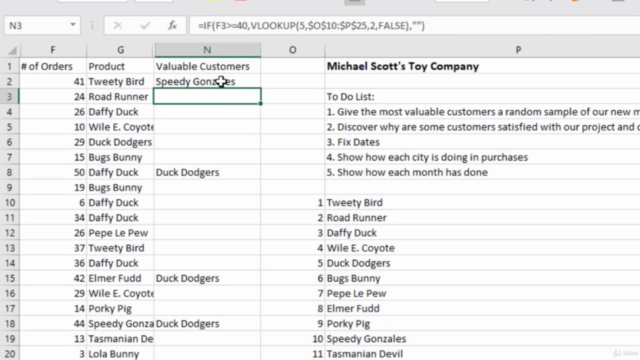
Task: Cancel the formula entry with X icon
Action: (x=118, y=26)
